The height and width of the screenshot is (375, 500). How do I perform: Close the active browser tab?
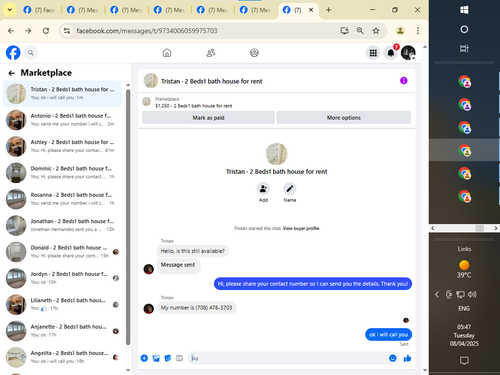click(311, 10)
